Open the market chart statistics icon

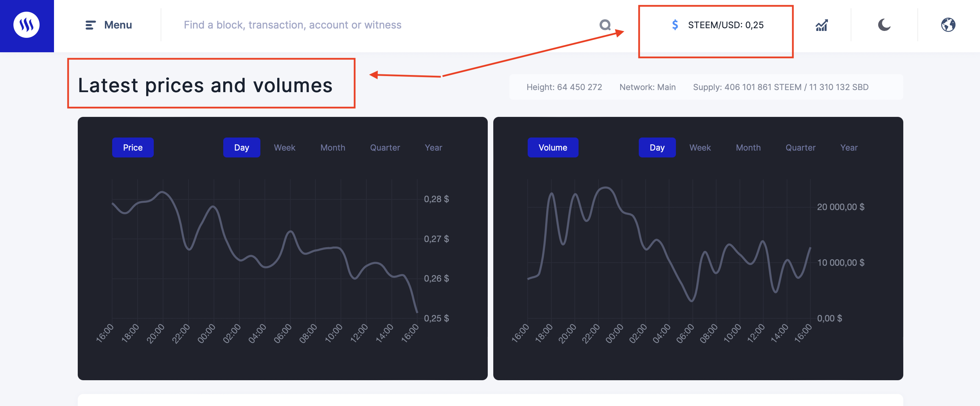coord(822,25)
